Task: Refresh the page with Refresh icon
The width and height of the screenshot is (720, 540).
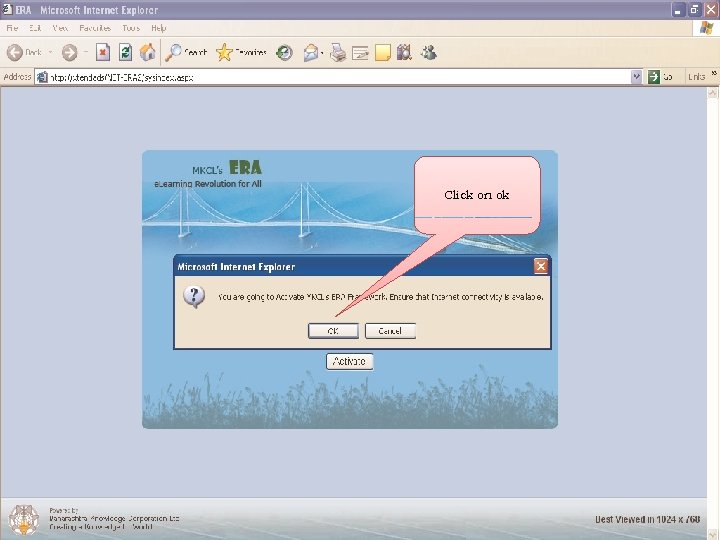Action: click(x=125, y=52)
